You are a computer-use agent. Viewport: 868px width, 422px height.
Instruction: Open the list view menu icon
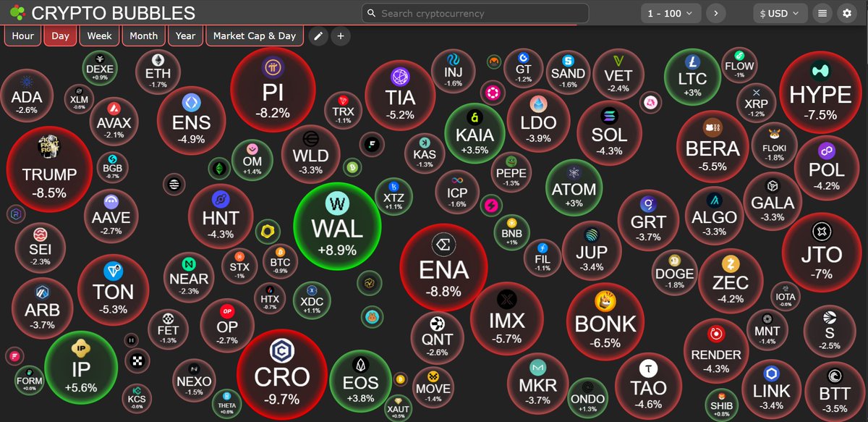(x=822, y=13)
